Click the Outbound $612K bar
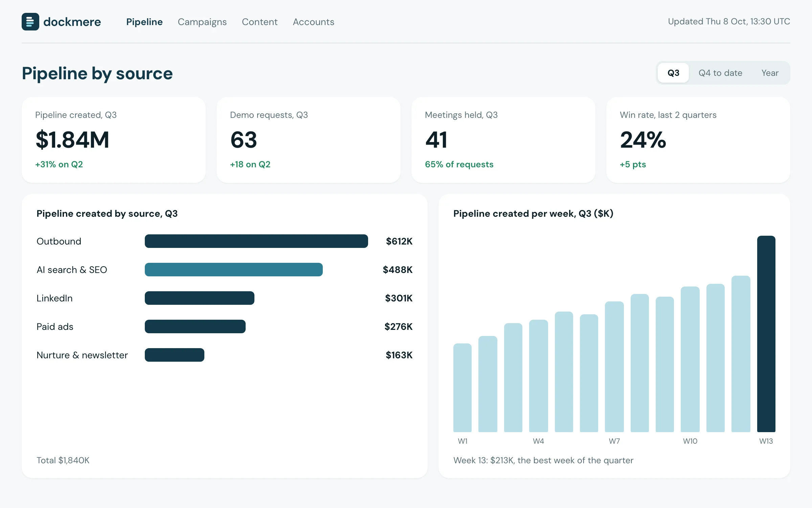The image size is (812, 508). tap(256, 241)
